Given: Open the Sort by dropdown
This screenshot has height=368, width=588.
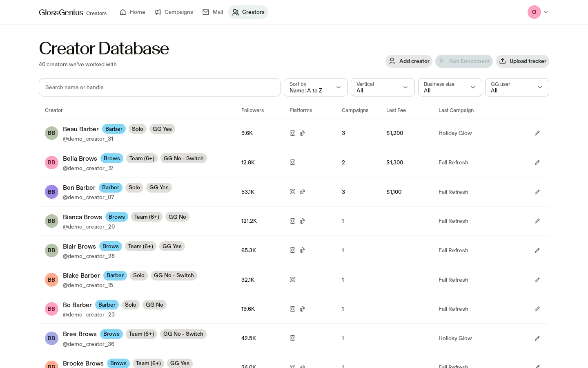Looking at the screenshot, I should [316, 88].
